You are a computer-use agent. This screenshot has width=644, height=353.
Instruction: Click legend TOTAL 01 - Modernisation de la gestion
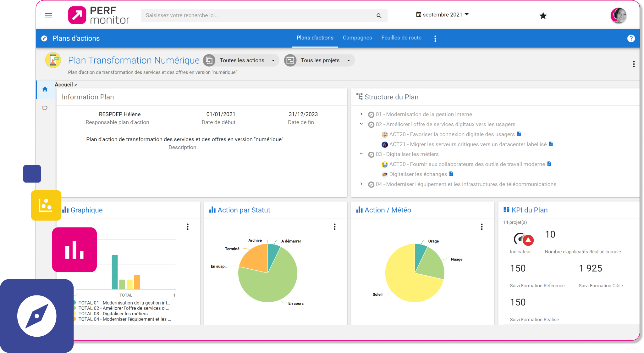pyautogui.click(x=124, y=303)
